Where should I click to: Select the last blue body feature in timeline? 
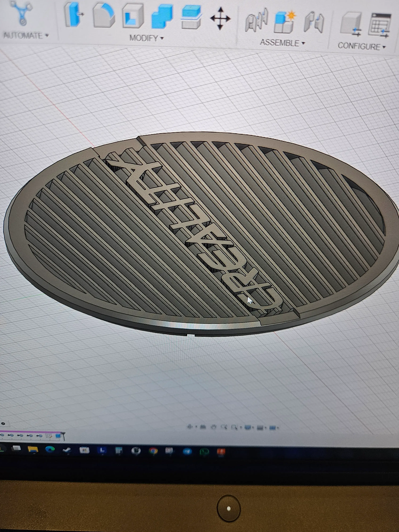point(58,436)
